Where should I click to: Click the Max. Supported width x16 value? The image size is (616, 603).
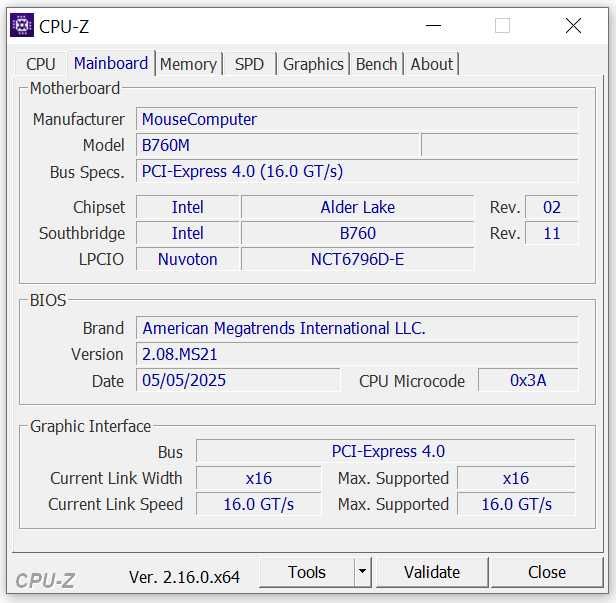click(516, 478)
